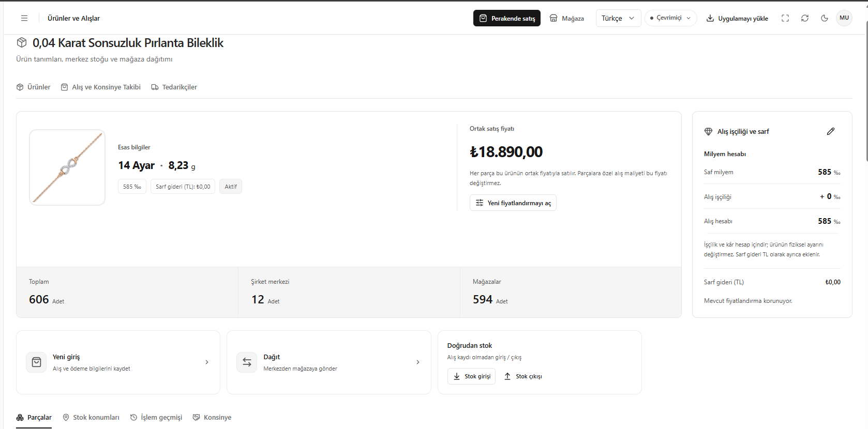Switch to Alış ve Konsinye Takibi tab
The height and width of the screenshot is (429, 868).
(101, 87)
